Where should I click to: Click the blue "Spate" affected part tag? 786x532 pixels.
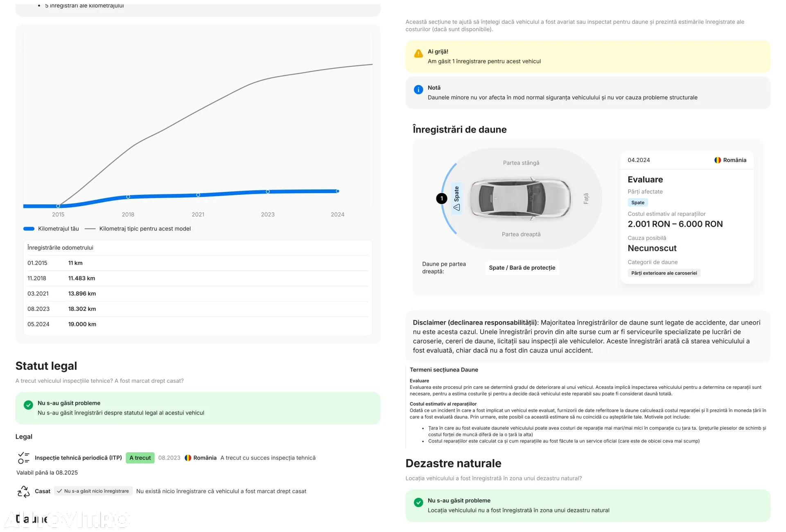tap(637, 203)
